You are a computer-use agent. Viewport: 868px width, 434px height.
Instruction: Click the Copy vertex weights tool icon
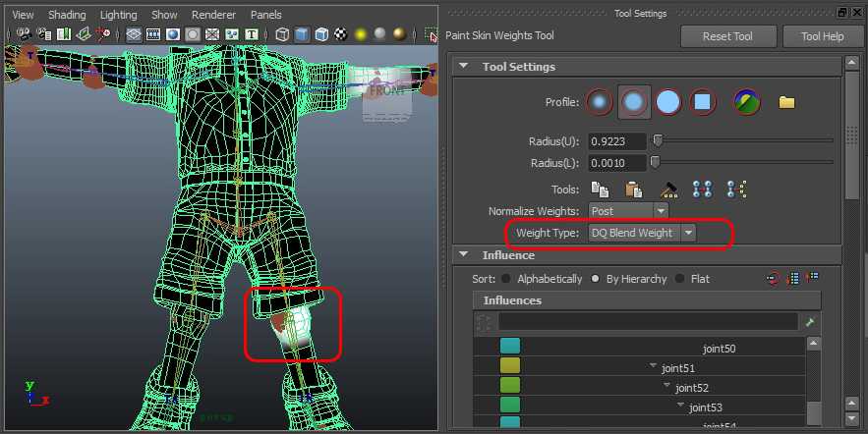pos(600,190)
